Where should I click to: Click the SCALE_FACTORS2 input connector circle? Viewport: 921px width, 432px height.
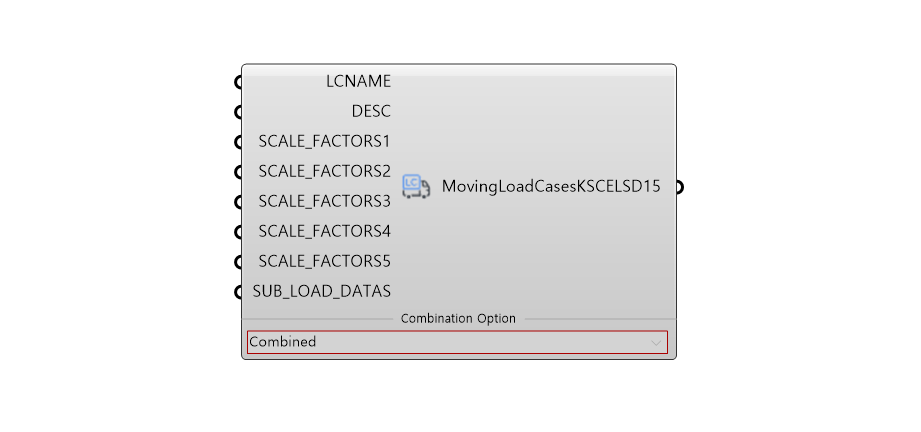pyautogui.click(x=238, y=172)
